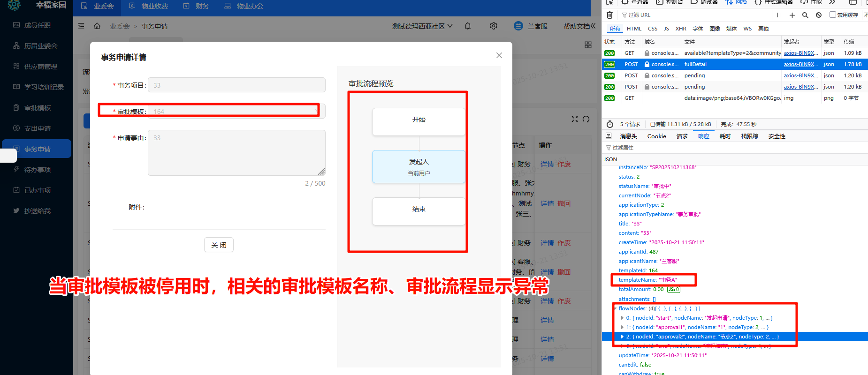Open 待办事项 in the sidebar
This screenshot has height=375, width=868.
click(37, 170)
